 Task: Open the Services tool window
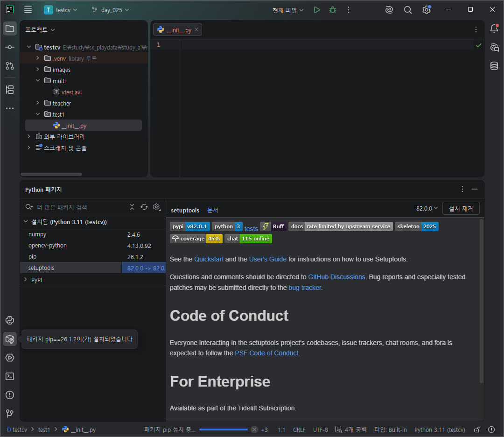pyautogui.click(x=10, y=358)
